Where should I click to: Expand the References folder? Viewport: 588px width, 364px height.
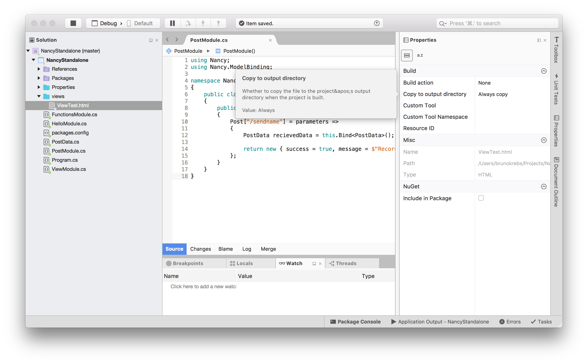[39, 69]
